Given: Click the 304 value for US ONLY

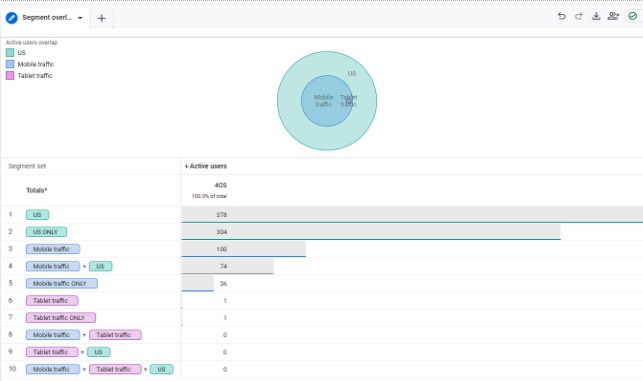Looking at the screenshot, I should click(x=221, y=232).
